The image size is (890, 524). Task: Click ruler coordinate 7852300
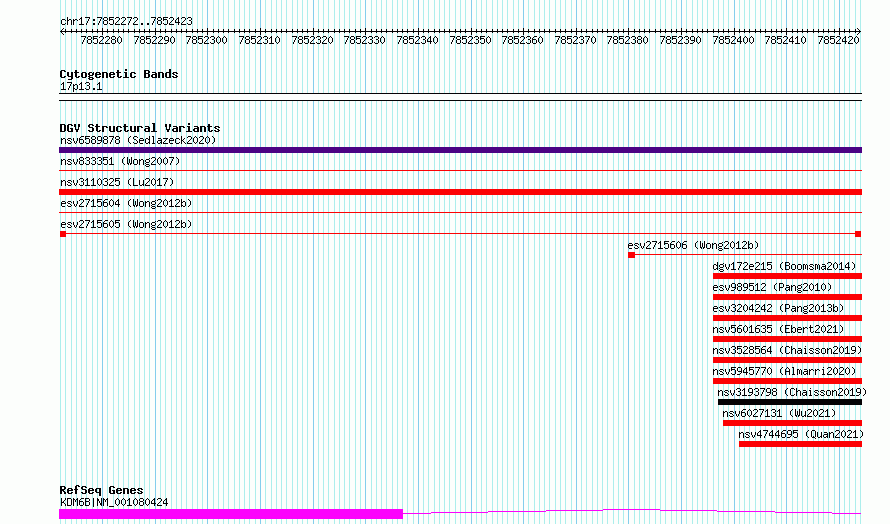click(x=207, y=40)
